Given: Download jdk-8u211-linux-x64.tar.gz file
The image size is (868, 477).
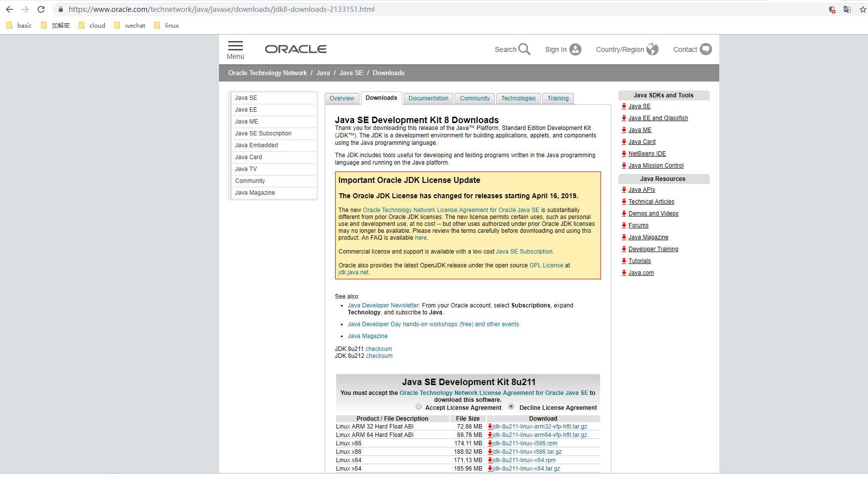Looking at the screenshot, I should pos(526,469).
